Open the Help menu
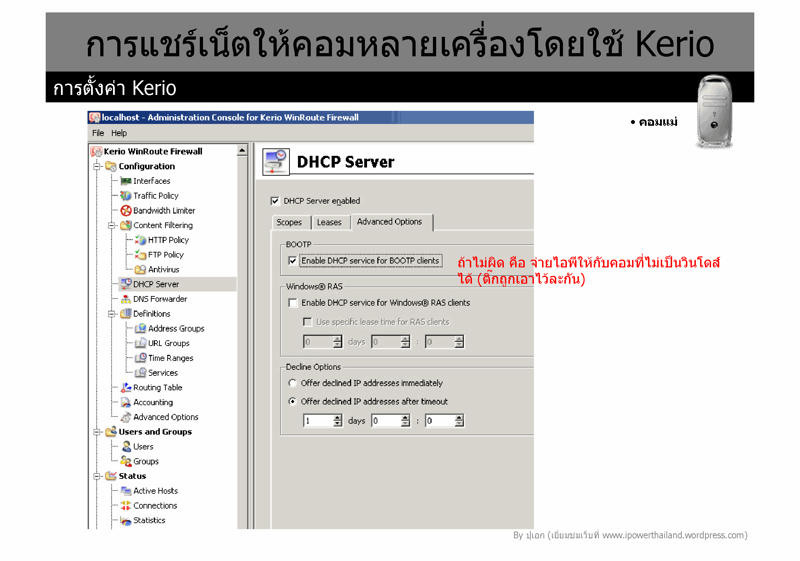 point(119,133)
